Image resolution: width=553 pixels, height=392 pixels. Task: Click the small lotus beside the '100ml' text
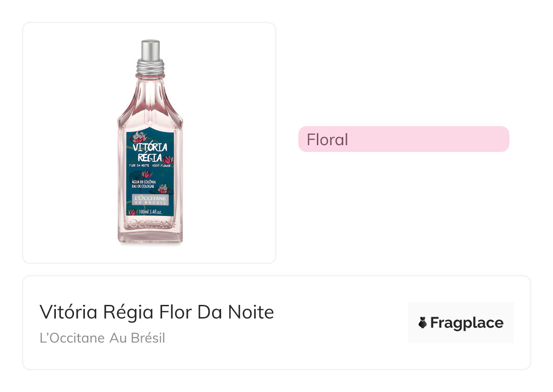pyautogui.click(x=132, y=212)
